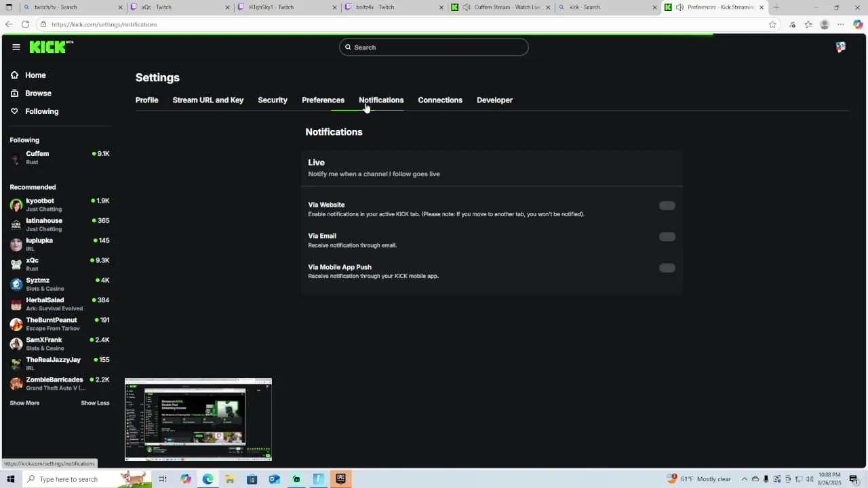Open browser favorites list icon
The width and height of the screenshot is (868, 488).
pos(808,24)
